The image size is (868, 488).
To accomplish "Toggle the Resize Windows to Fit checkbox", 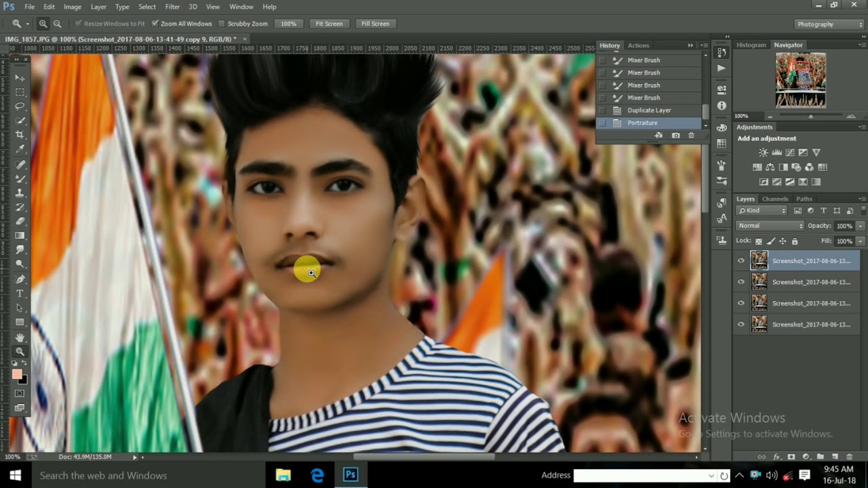I will tap(79, 24).
